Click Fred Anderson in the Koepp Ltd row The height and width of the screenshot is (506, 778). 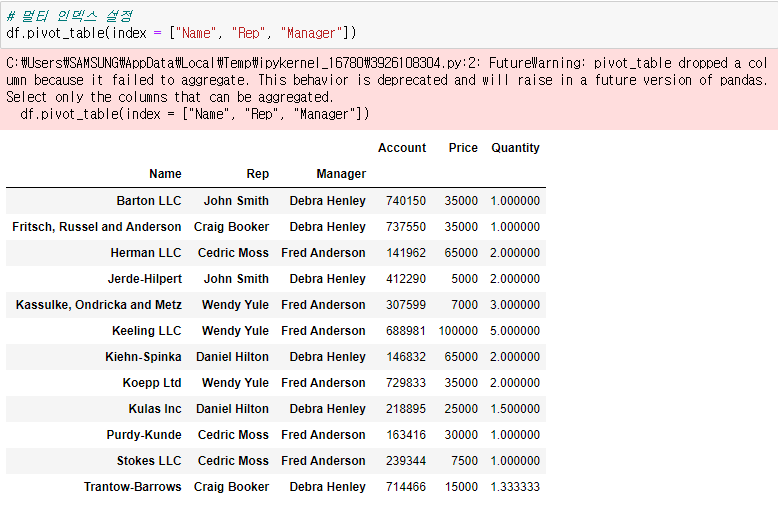(x=323, y=383)
